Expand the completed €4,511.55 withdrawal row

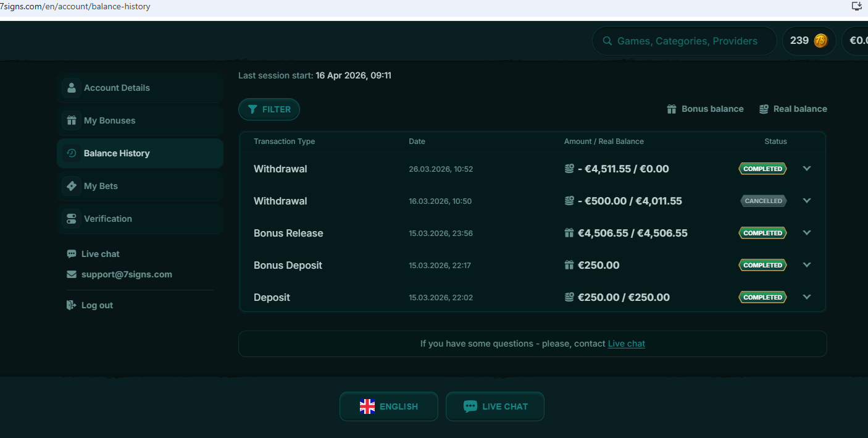coord(806,169)
